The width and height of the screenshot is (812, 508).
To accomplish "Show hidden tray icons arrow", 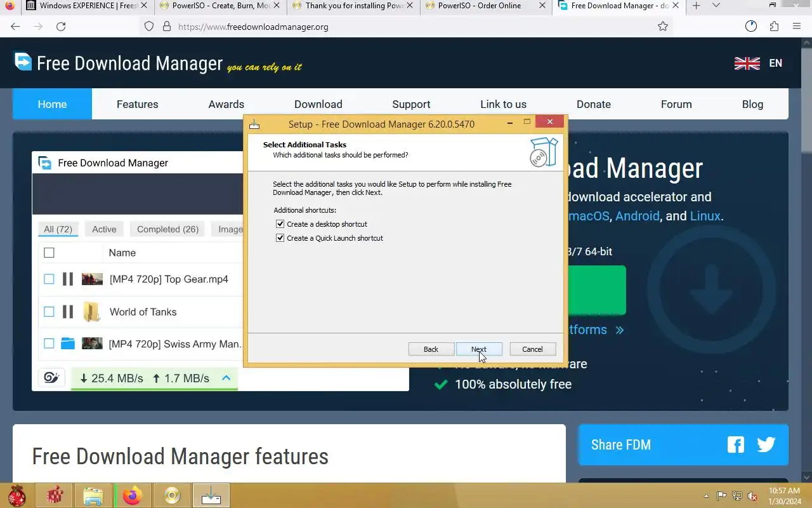I will point(707,496).
